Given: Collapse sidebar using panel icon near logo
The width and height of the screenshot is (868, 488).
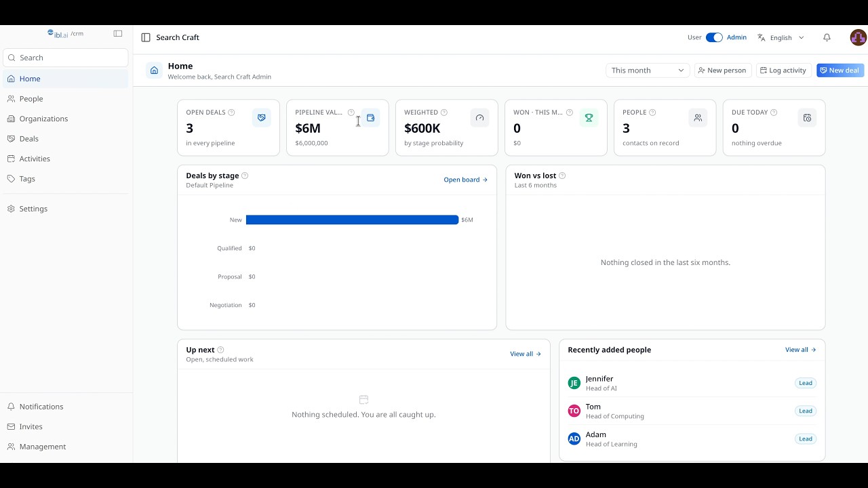Looking at the screenshot, I should click(118, 33).
